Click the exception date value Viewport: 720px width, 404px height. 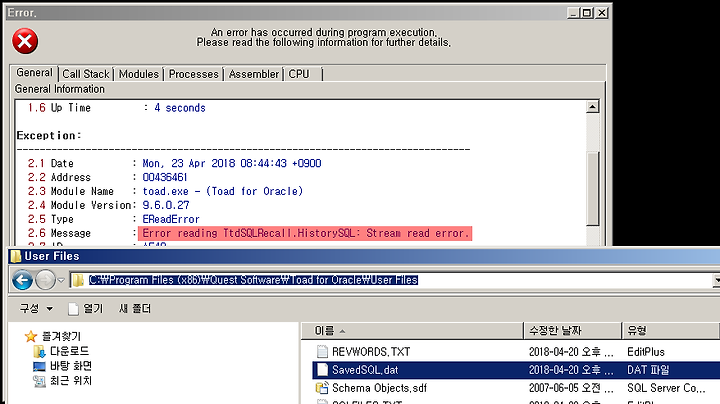coord(232,163)
